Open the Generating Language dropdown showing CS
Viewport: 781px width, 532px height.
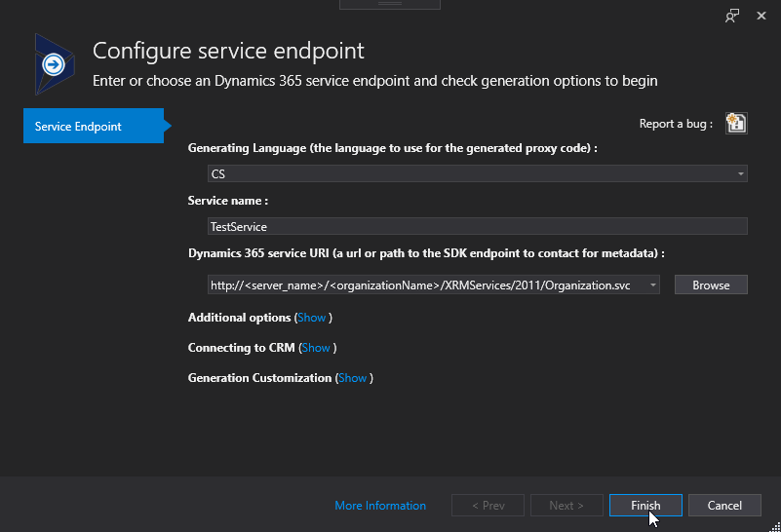[477, 173]
